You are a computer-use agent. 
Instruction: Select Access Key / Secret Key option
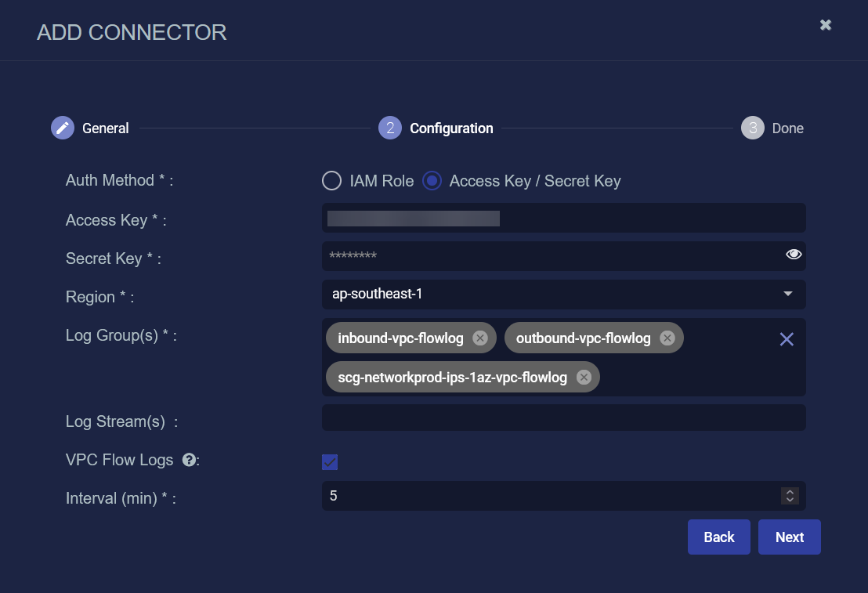[x=432, y=181]
